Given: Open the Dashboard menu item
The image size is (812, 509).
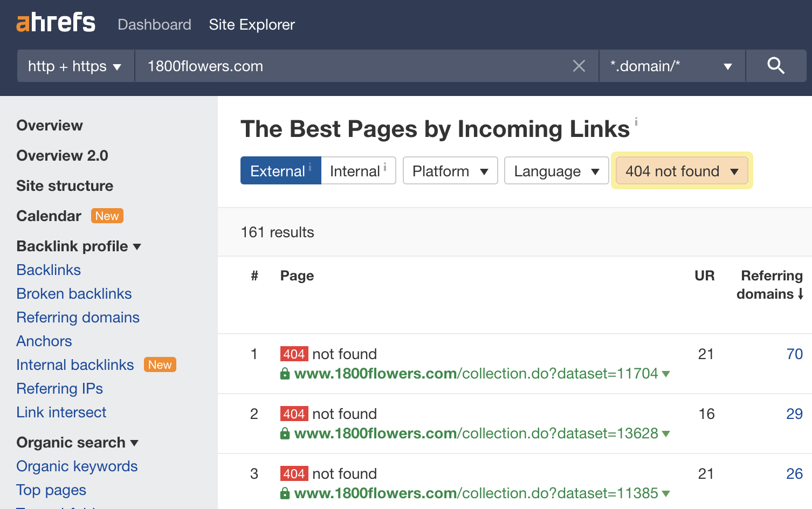Looking at the screenshot, I should pyautogui.click(x=154, y=24).
